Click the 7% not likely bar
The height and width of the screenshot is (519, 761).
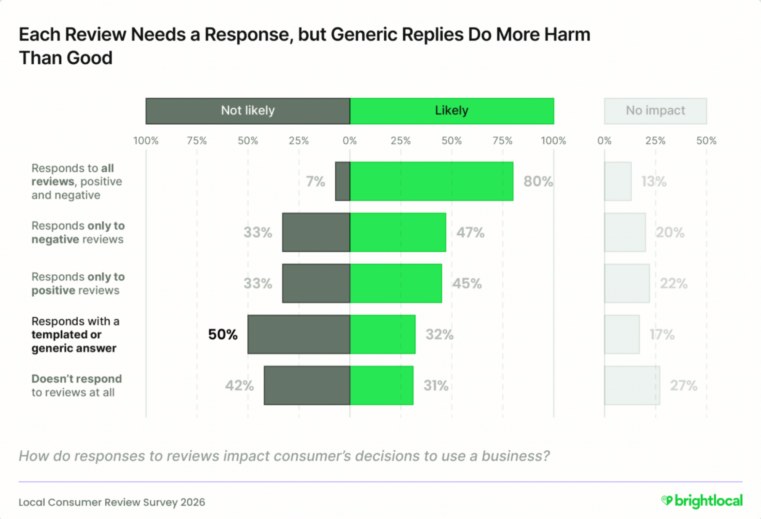[343, 181]
